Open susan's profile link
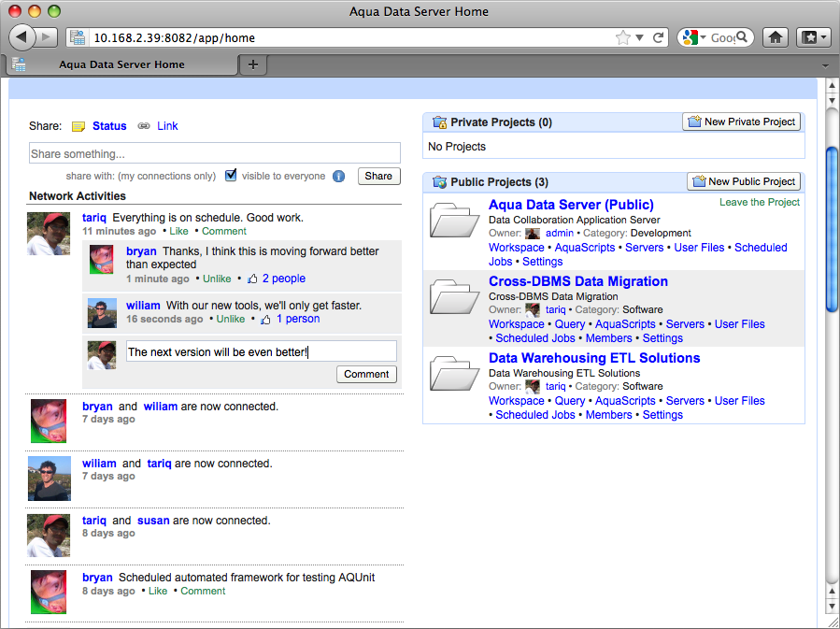The image size is (840, 629). click(x=153, y=521)
